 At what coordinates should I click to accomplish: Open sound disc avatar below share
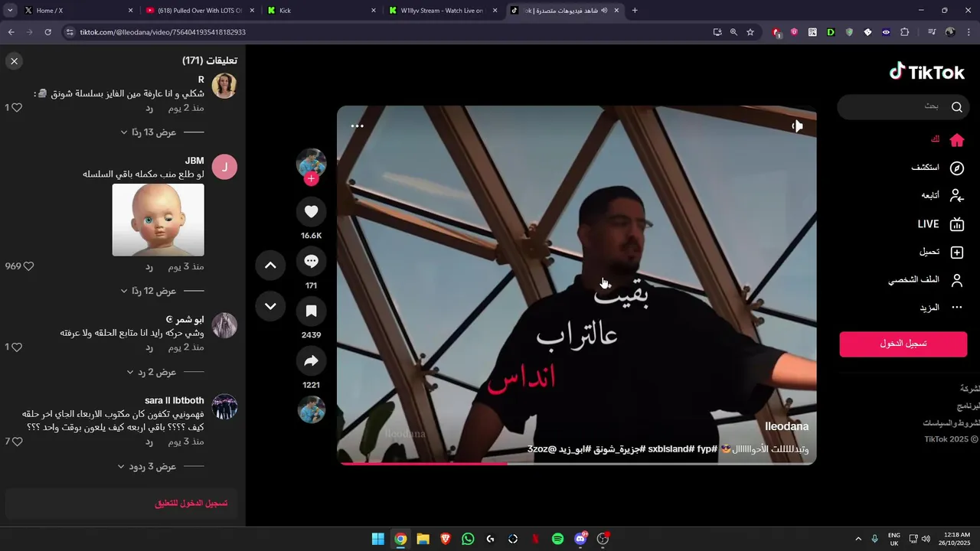pyautogui.click(x=311, y=409)
